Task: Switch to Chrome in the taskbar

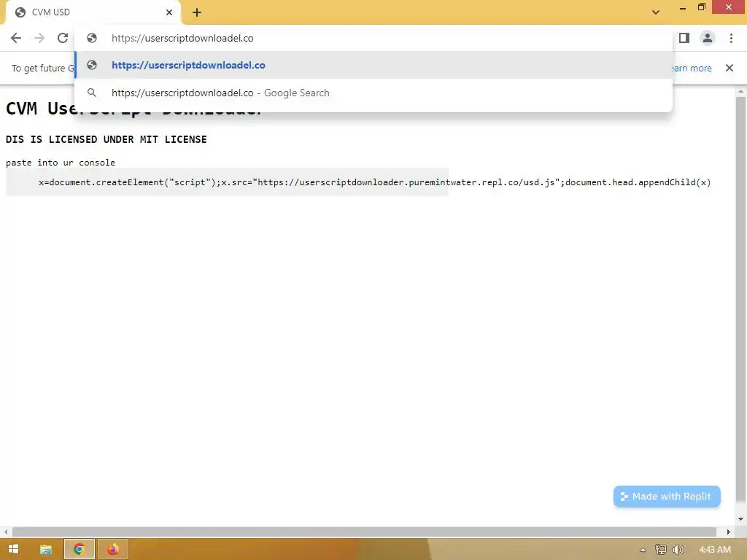Action: (x=79, y=550)
